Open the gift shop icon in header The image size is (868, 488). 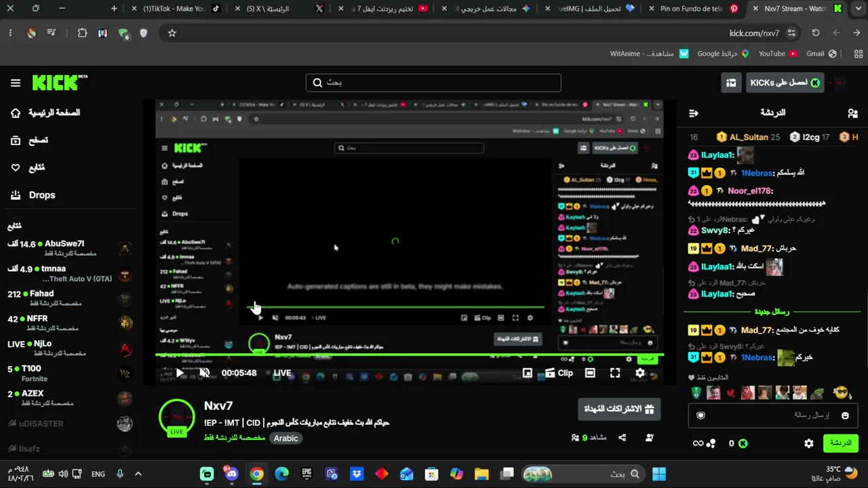point(731,83)
